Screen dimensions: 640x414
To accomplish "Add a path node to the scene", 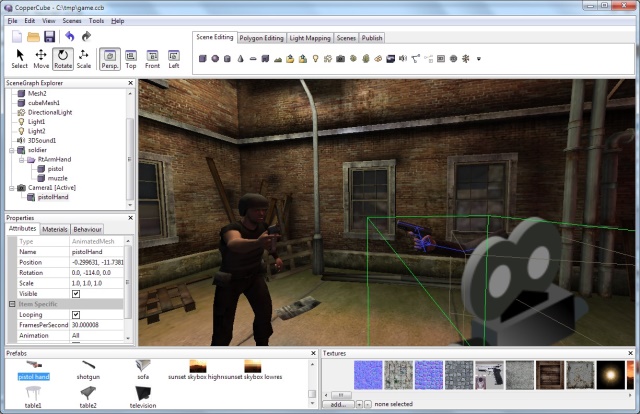I will (x=416, y=59).
